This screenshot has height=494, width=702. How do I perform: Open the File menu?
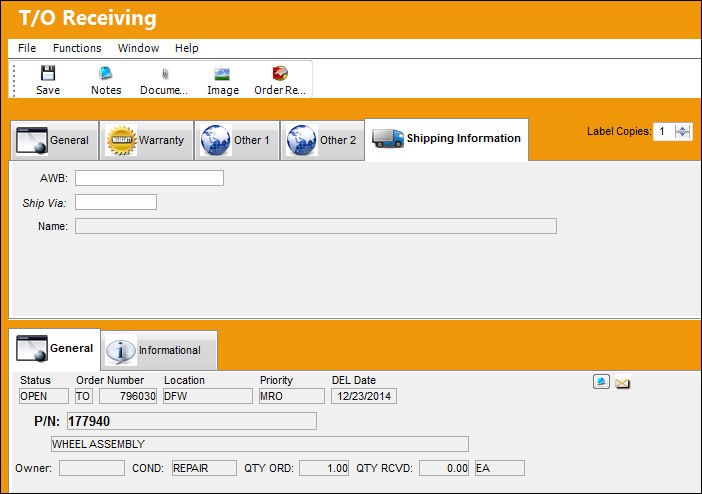pos(27,48)
